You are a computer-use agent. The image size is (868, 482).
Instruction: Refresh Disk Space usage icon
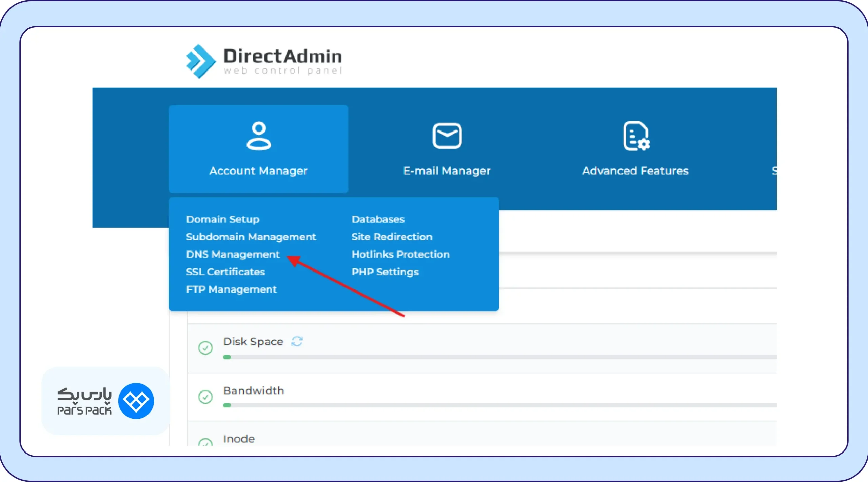(297, 341)
